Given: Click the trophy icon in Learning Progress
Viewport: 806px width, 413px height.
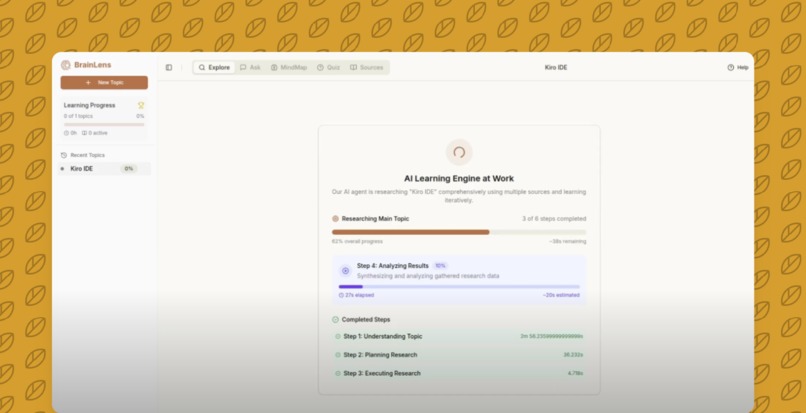Looking at the screenshot, I should tap(141, 105).
